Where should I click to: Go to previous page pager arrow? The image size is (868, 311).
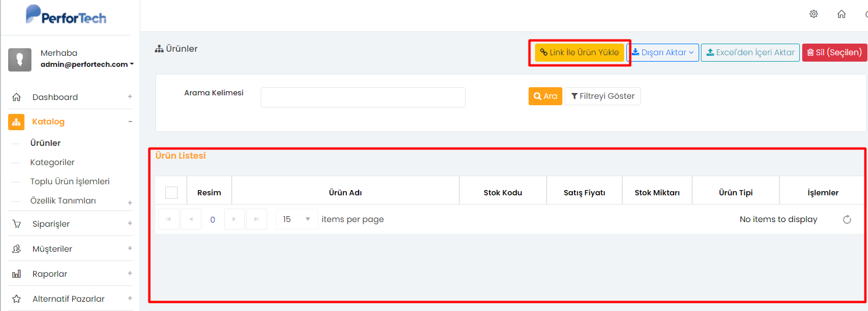tap(191, 219)
